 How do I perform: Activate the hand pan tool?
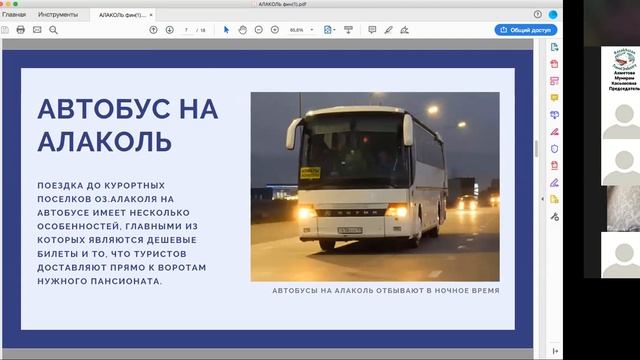[242, 30]
